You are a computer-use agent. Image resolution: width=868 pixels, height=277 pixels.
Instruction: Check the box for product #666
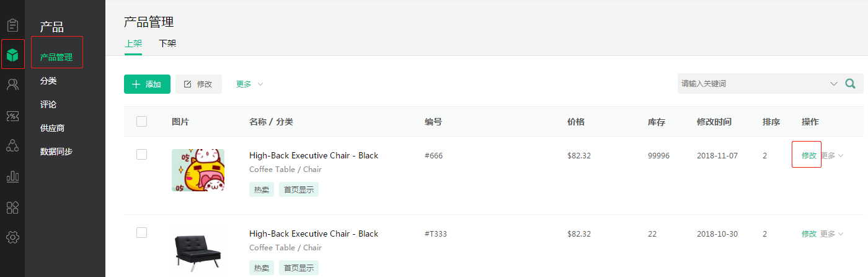coord(141,154)
